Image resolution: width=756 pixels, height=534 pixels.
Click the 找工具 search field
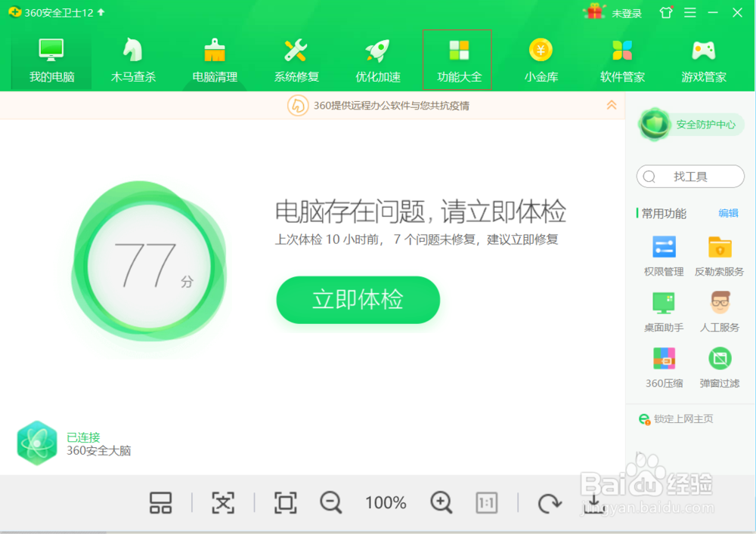click(x=690, y=177)
